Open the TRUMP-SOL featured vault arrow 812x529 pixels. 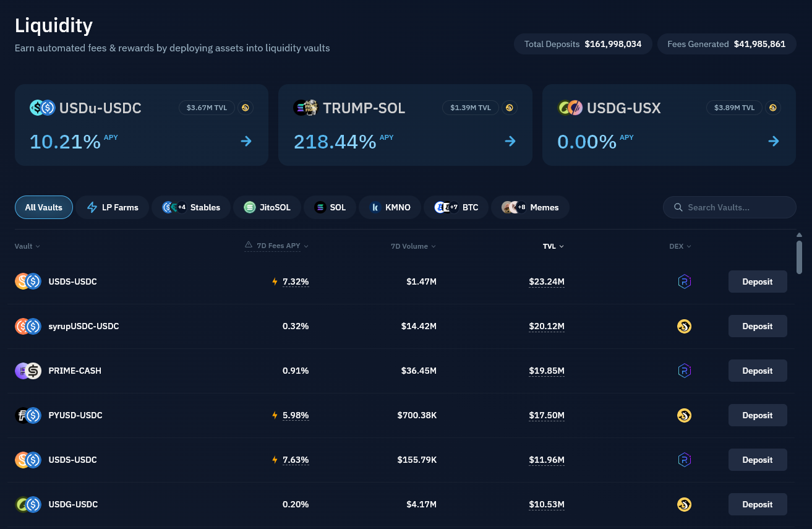(510, 141)
